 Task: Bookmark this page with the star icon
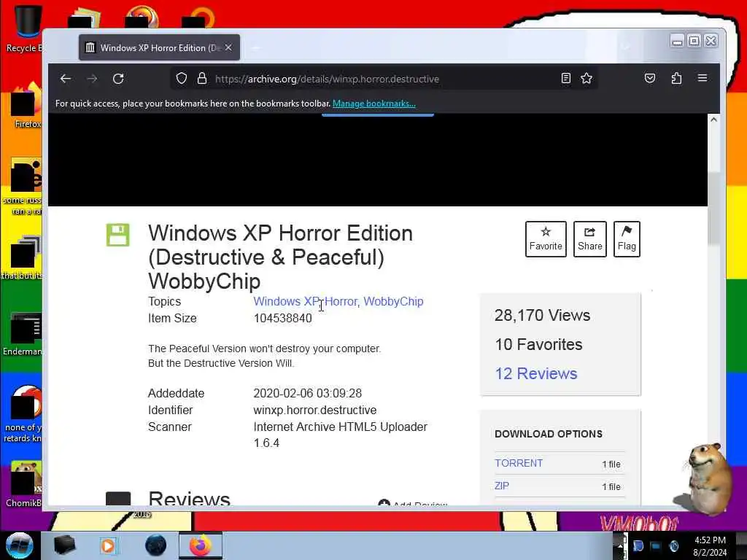point(587,78)
